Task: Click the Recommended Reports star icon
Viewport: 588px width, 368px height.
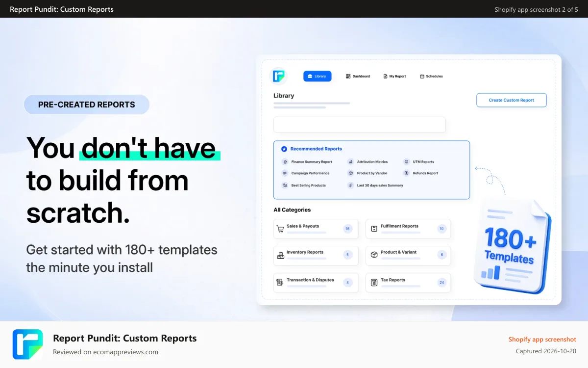Action: [284, 149]
